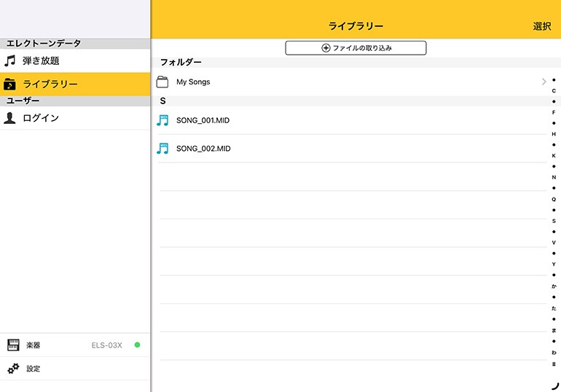Screen dimensions: 561x392
Task: Click the ユーザー section label
Action: point(23,101)
